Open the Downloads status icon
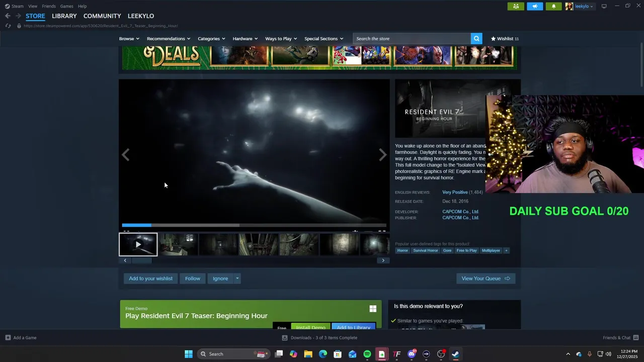This screenshot has height=362, width=644. pyautogui.click(x=285, y=338)
